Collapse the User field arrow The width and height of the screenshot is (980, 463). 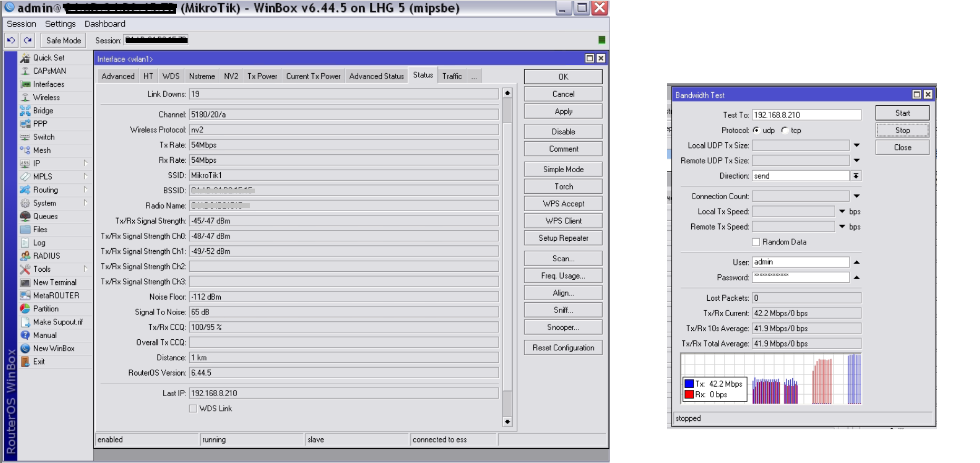coord(857,262)
